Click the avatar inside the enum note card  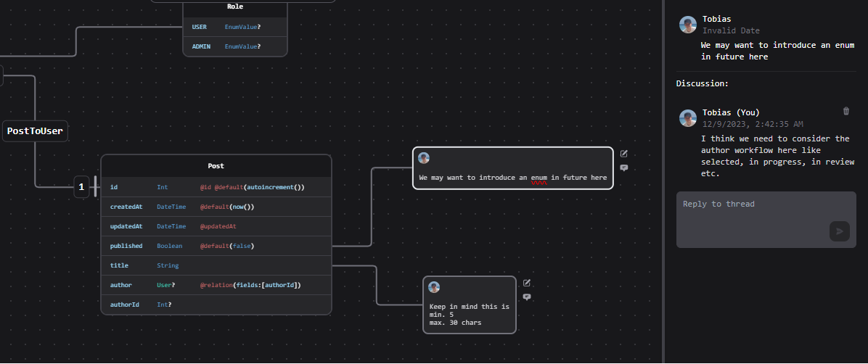click(x=424, y=158)
